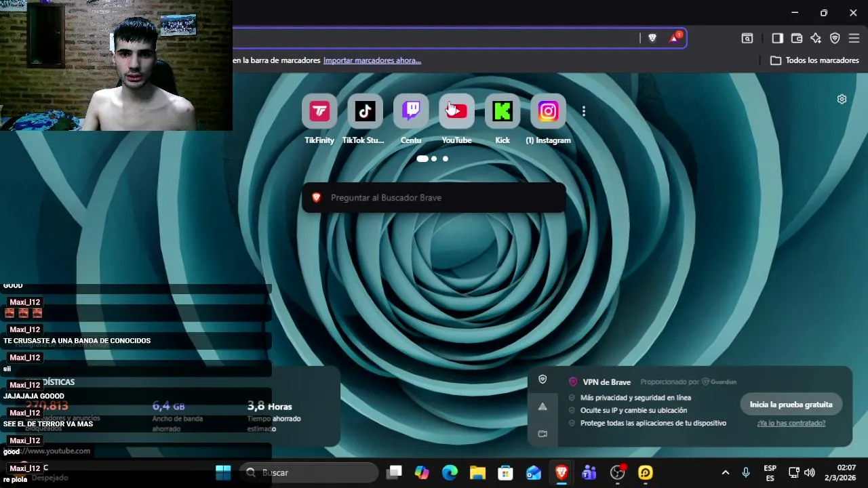
Task: Open the Brave Wallet icon
Action: (797, 39)
